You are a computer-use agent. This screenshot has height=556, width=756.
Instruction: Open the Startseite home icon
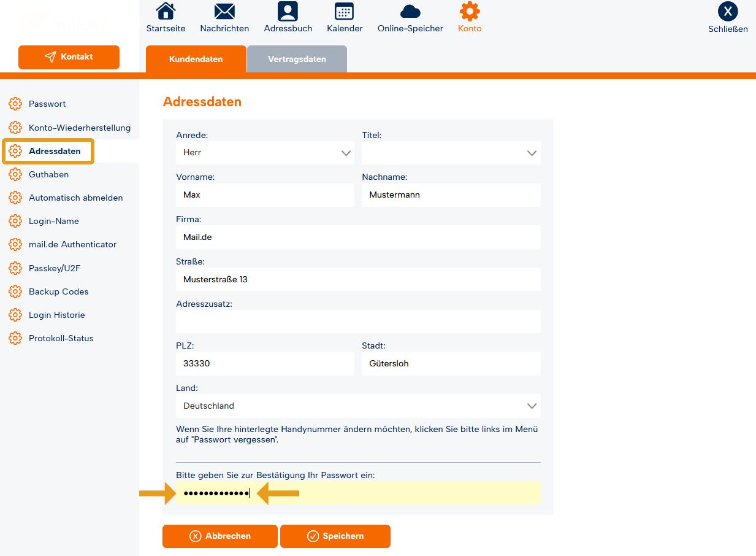[166, 11]
